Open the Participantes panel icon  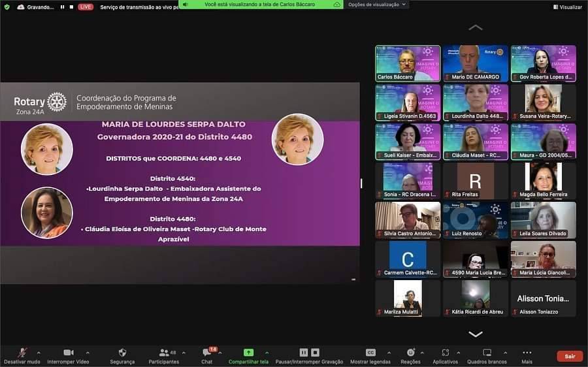tap(163, 353)
